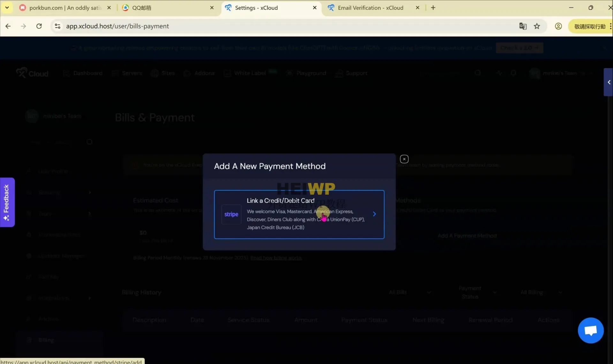Switch to the Email Verification tab
This screenshot has width=613, height=364.
pyautogui.click(x=370, y=7)
